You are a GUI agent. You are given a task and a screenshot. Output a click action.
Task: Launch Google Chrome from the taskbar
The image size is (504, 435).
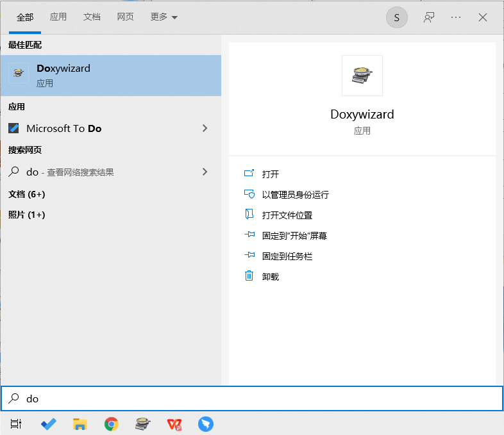tap(112, 423)
